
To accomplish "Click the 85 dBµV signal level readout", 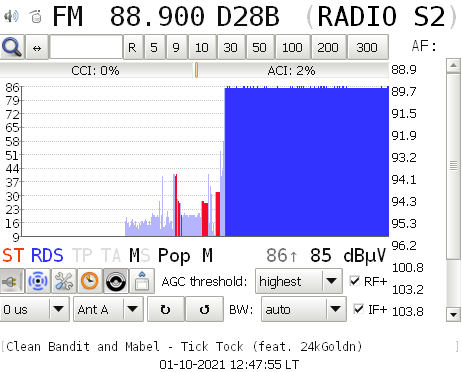I will (x=348, y=256).
